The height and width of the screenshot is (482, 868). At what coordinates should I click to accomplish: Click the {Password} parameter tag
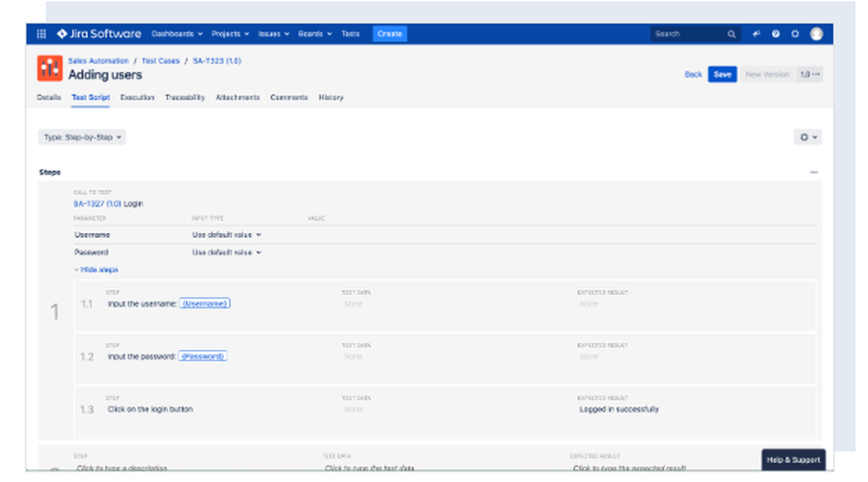[x=202, y=356]
